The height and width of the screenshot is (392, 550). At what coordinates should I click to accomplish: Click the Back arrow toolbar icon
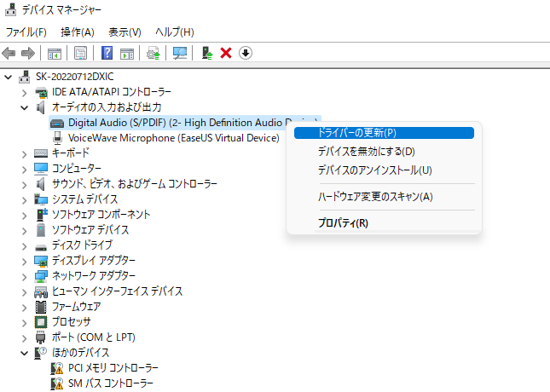click(9, 54)
